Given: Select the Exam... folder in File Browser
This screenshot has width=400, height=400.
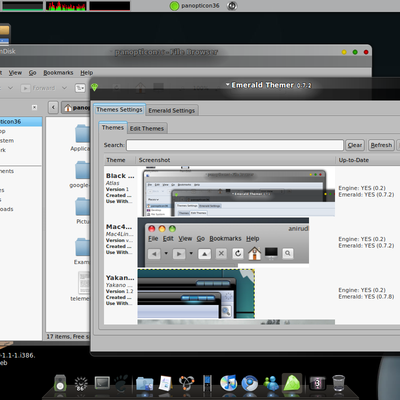Looking at the screenshot, I should point(82,251).
